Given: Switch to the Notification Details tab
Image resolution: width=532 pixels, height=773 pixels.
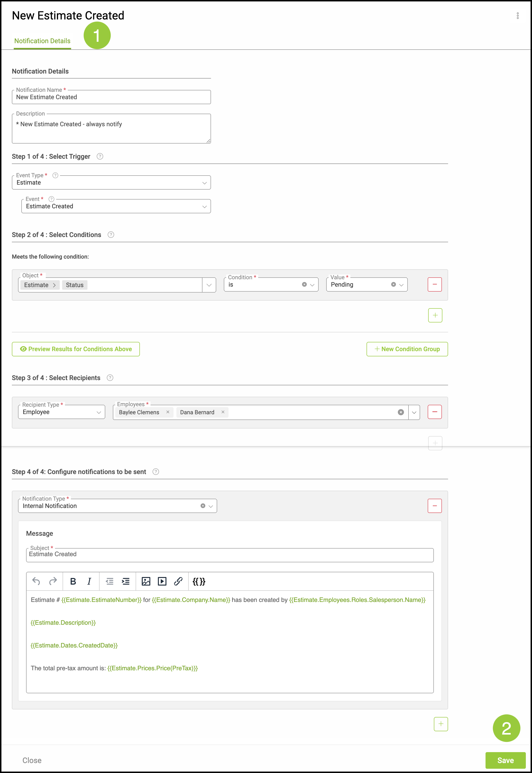Looking at the screenshot, I should 42,41.
